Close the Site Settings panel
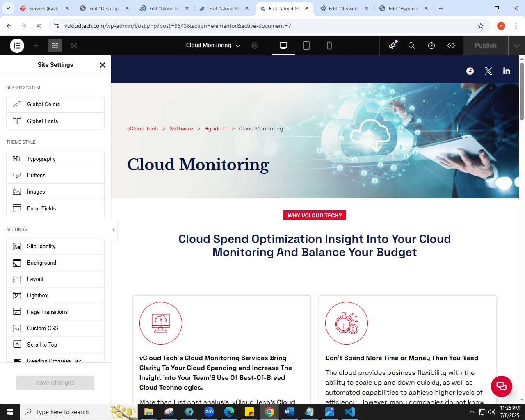Viewport: 525px width, 420px height. point(103,65)
